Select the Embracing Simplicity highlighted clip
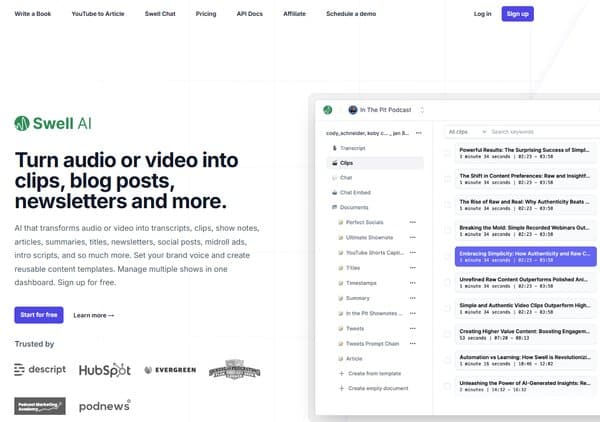The height and width of the screenshot is (422, 600). [x=525, y=257]
